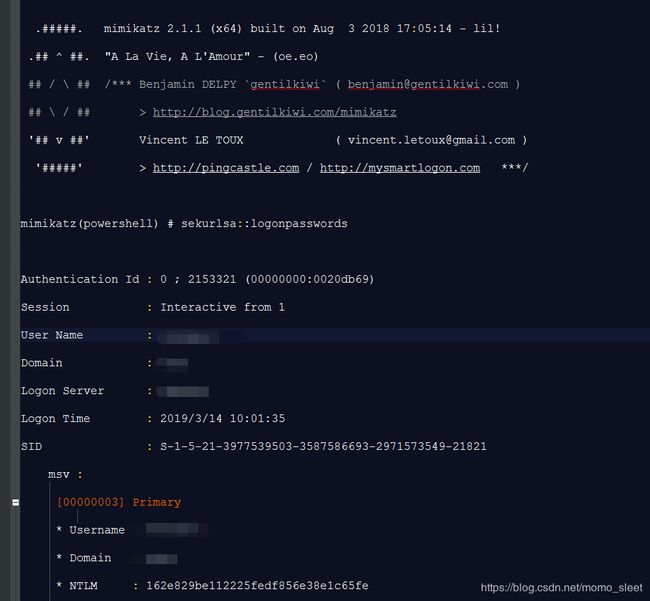Click the '* Domain' label under msv
Screen dimensions: 650x601
84,558
